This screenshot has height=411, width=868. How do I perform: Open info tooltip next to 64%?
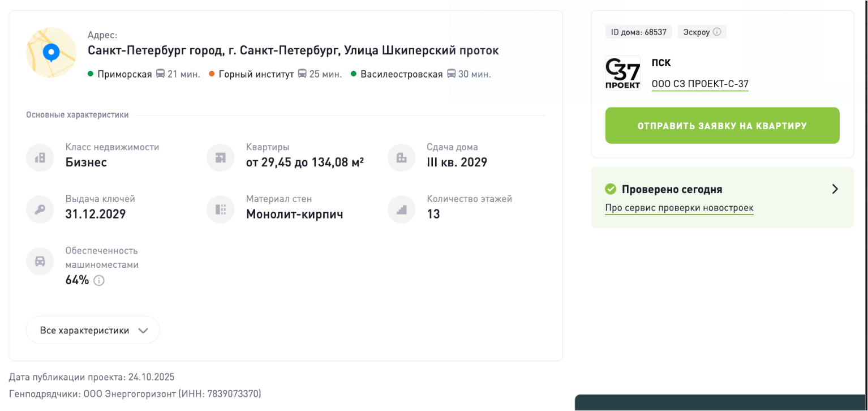[99, 280]
